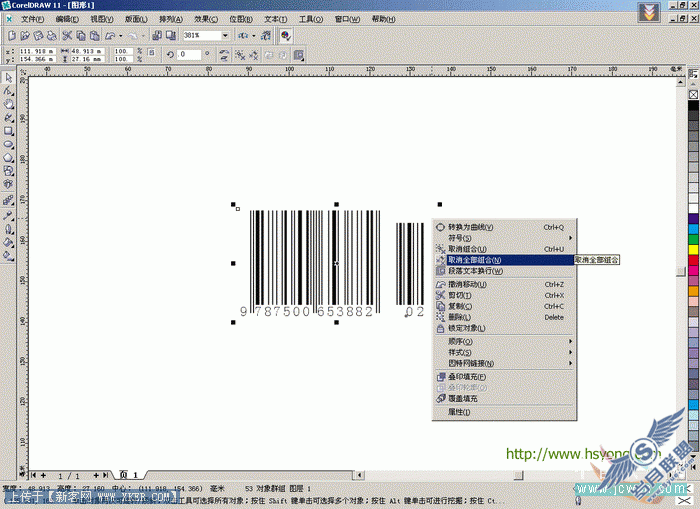Screen dimensions: 700x509
Task: Open the 工具(O) menu
Action: point(311,19)
